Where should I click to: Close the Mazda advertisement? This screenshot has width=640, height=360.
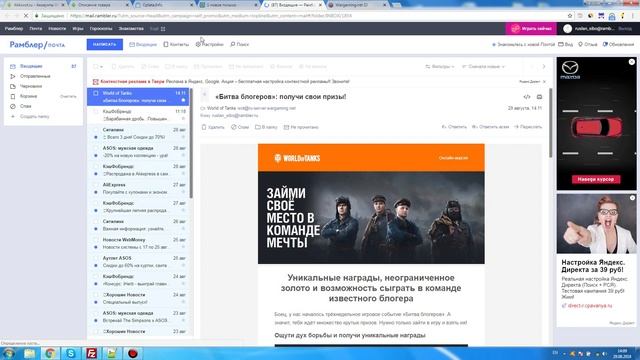click(x=631, y=62)
